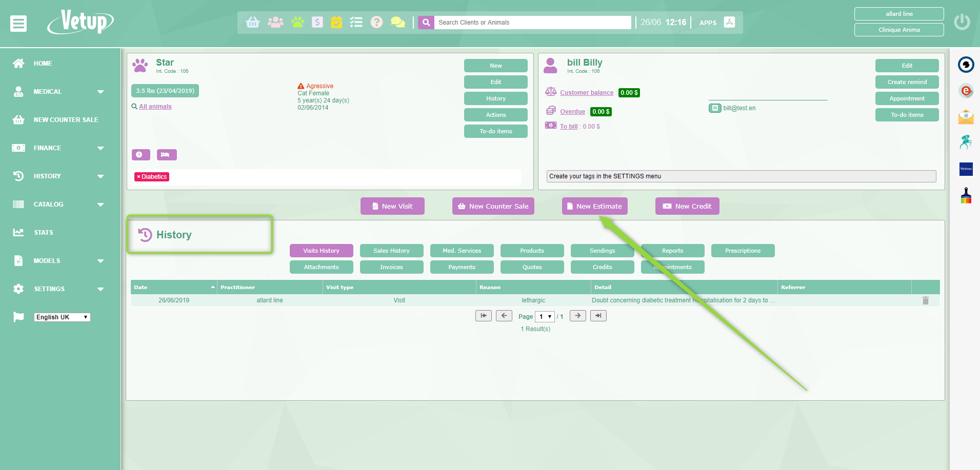Open the teal running-figure app icon in right sidebar
The height and width of the screenshot is (470, 980).
966,142
